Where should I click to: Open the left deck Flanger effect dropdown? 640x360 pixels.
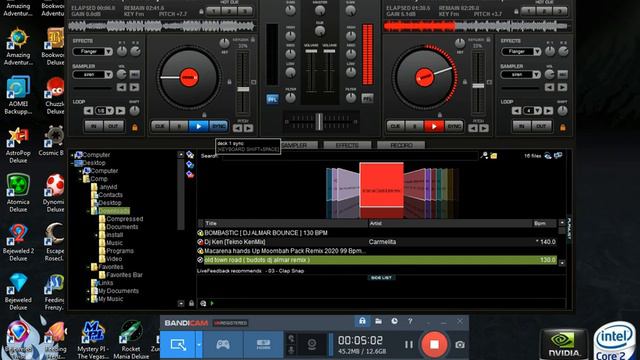108,52
